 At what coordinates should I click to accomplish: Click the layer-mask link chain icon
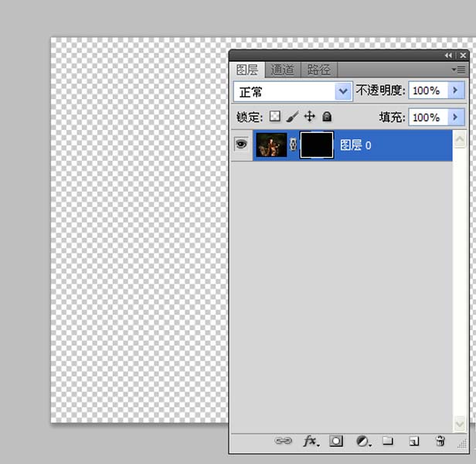tap(293, 145)
